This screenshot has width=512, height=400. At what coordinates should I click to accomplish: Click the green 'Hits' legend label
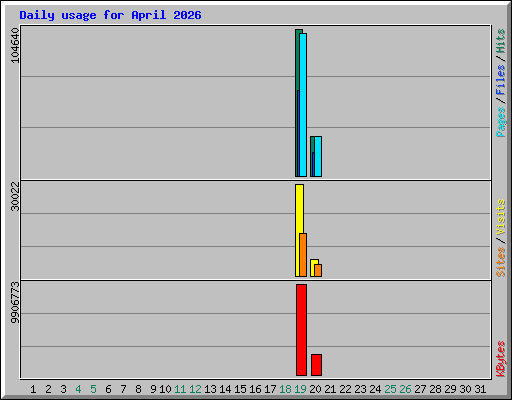501,41
